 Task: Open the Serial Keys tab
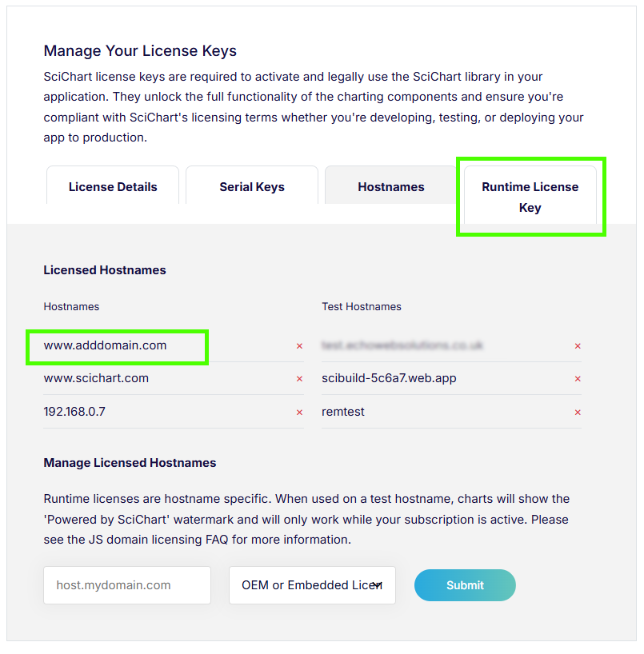pos(251,186)
